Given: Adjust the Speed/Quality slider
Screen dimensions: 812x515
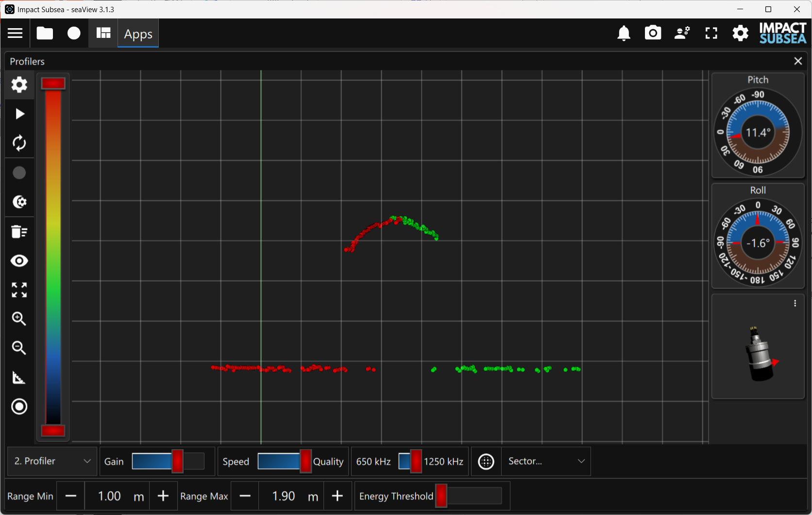Looking at the screenshot, I should (284, 461).
